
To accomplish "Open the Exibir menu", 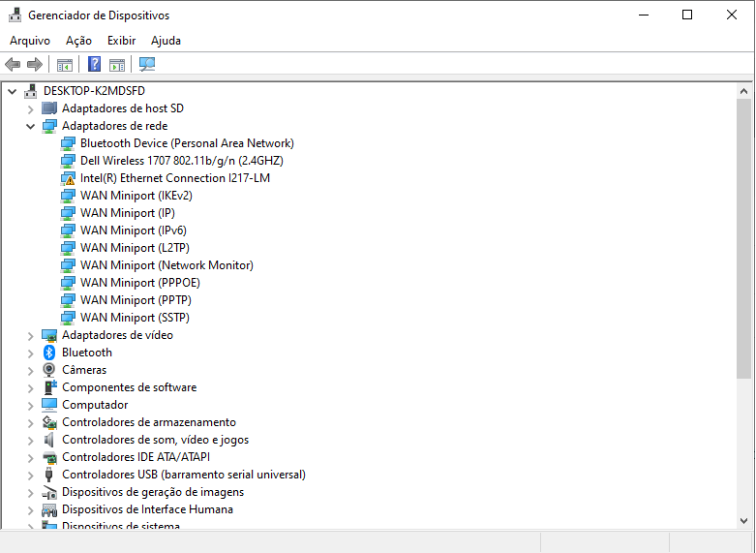I will (x=122, y=41).
